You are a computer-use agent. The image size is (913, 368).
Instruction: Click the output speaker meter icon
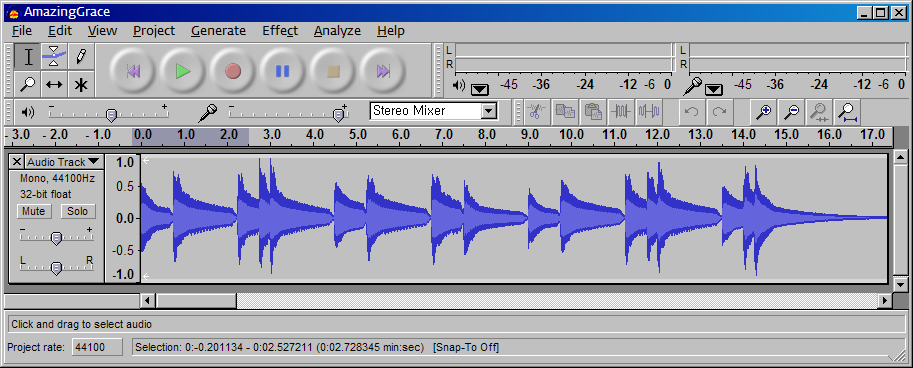pyautogui.click(x=459, y=86)
